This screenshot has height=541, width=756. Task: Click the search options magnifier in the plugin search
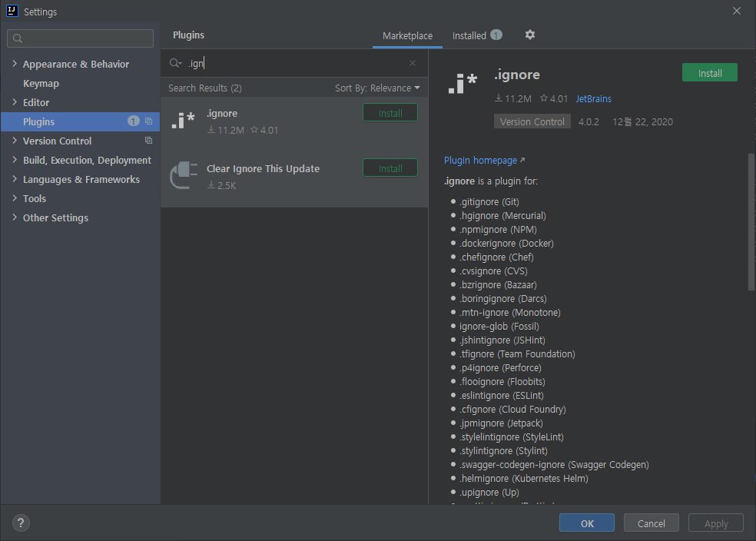pos(175,63)
